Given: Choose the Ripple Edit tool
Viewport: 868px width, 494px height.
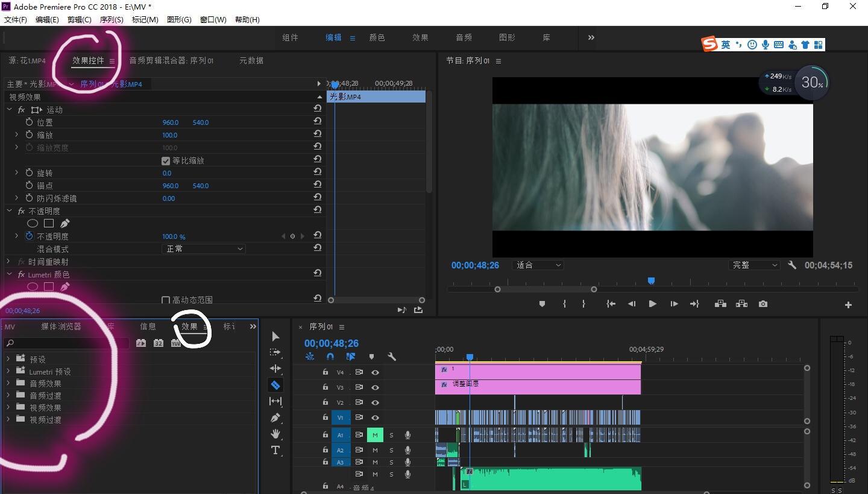Looking at the screenshot, I should (275, 369).
